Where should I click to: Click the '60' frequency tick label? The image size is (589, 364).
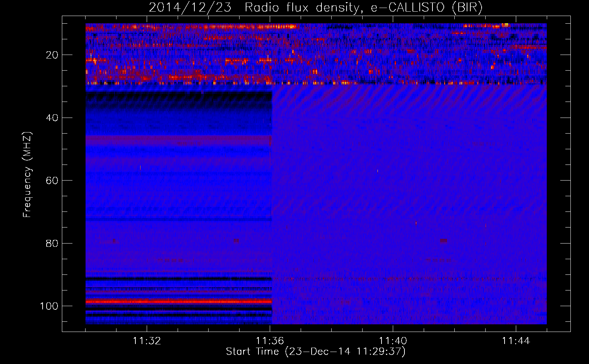coord(52,181)
